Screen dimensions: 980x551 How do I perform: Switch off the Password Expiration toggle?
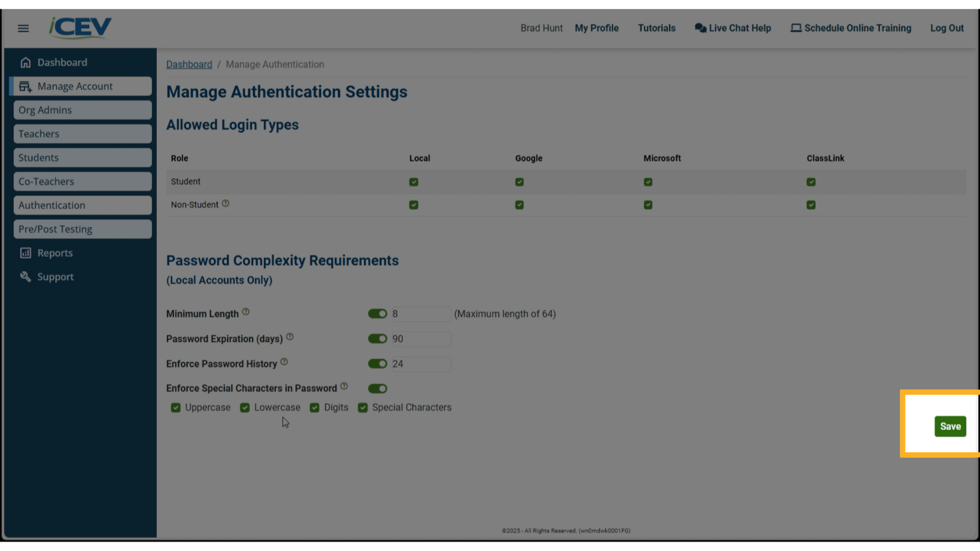tap(378, 339)
